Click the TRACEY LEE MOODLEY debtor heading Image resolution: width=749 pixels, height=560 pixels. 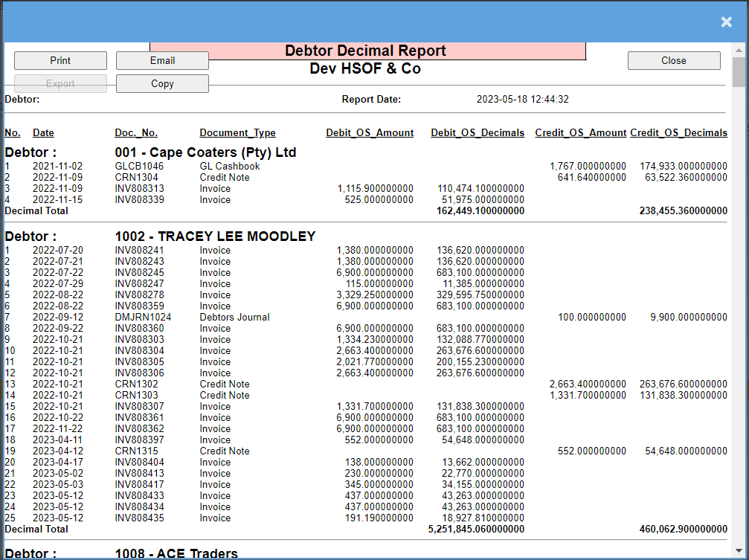[215, 236]
